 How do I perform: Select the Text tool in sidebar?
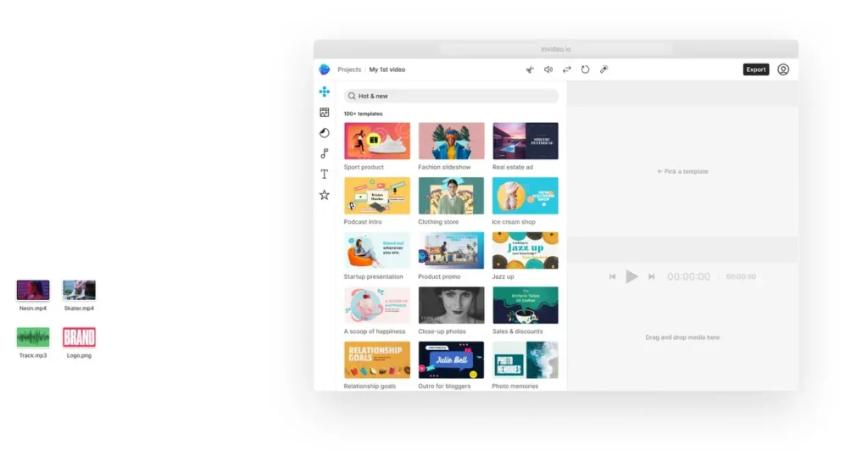(325, 174)
